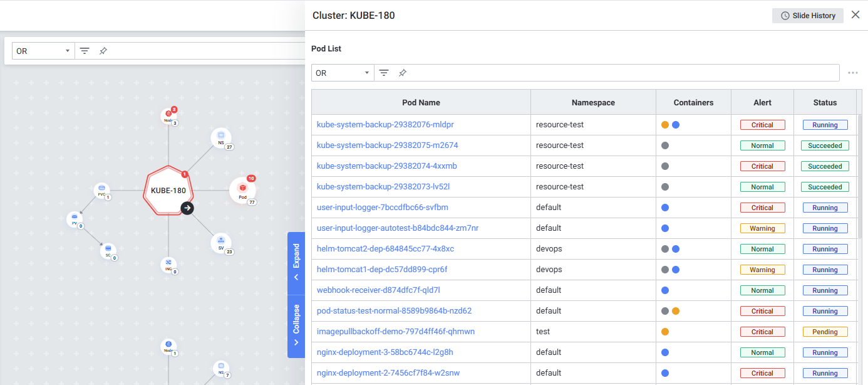Viewport: 868px width, 385px height.
Task: Select the SV service node icon
Action: (x=220, y=242)
